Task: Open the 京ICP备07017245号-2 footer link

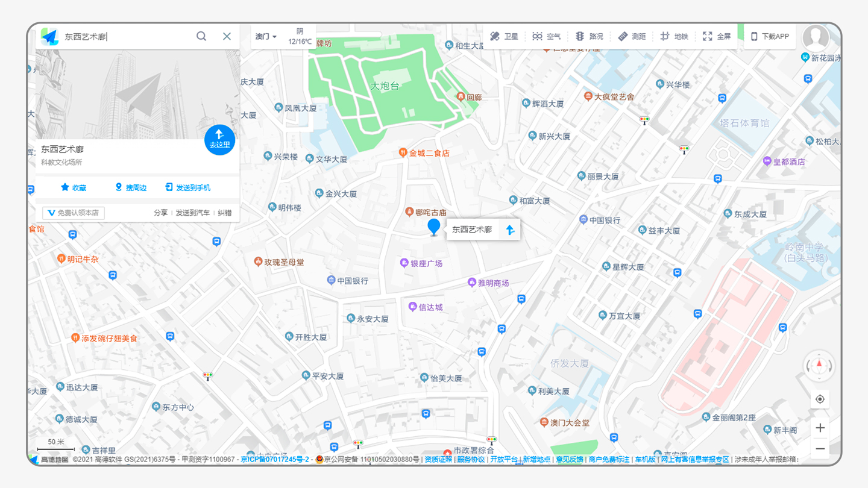Action: coord(274,459)
